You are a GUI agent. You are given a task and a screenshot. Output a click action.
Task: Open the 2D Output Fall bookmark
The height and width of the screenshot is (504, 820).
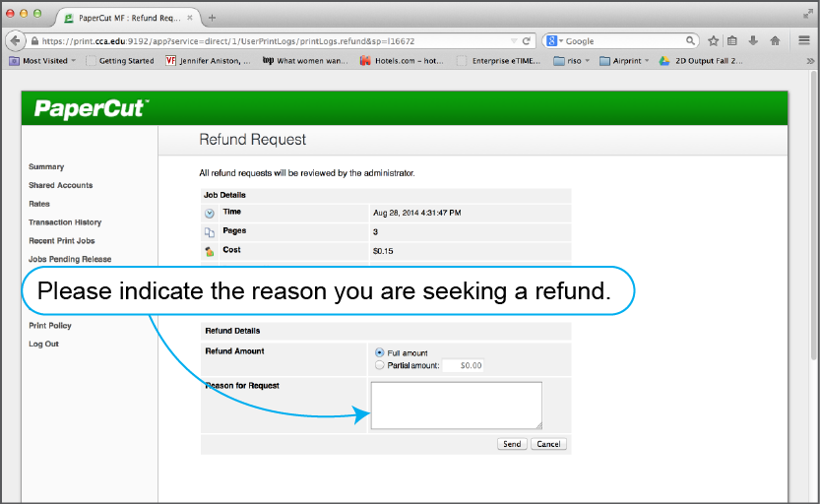coord(700,61)
